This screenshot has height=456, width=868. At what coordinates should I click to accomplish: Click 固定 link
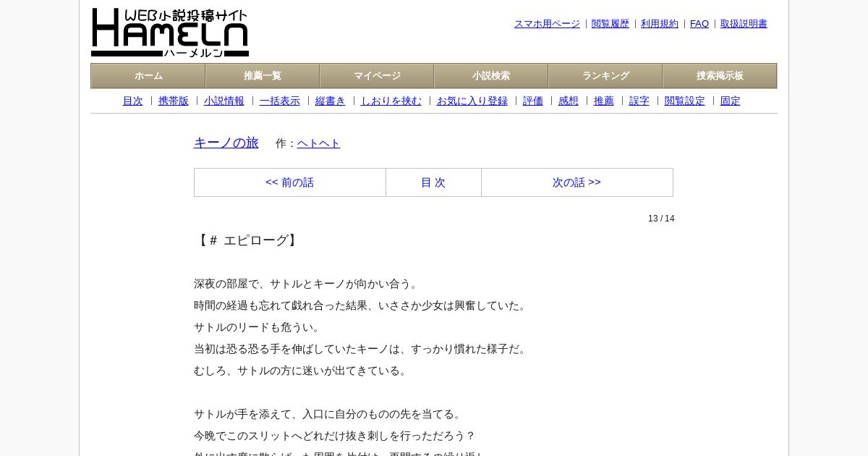pyautogui.click(x=731, y=101)
